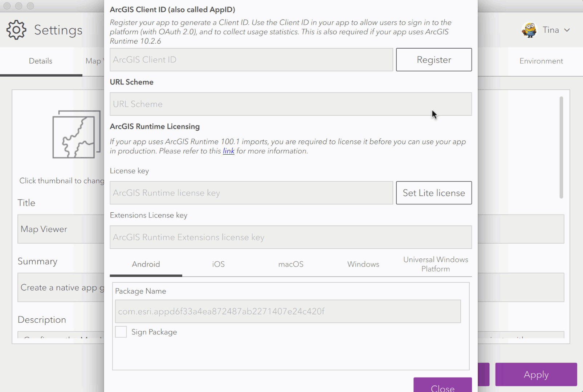
Task: Open the Universal Windows Platform tab
Action: [x=436, y=264]
